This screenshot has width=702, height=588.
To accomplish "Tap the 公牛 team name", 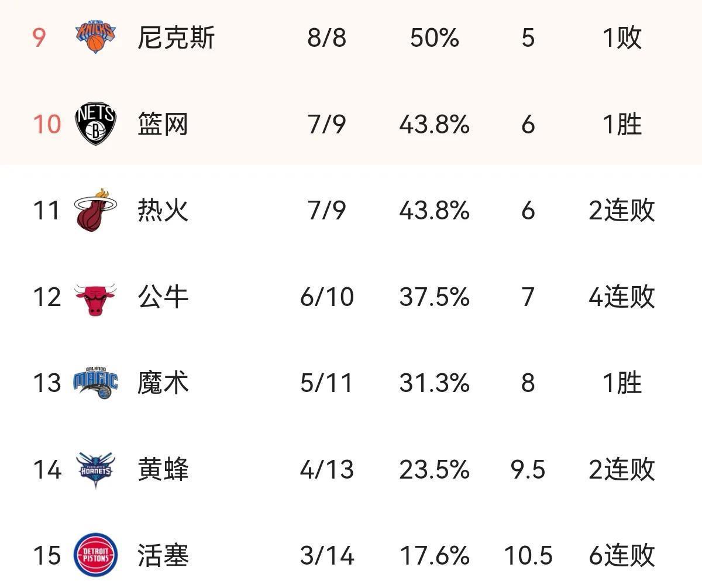I will click(x=163, y=297).
